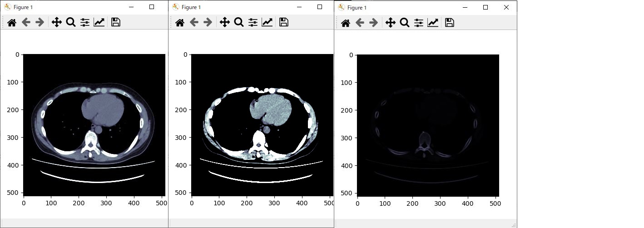Choose Zoom magnifier in right window
Viewport: 644px width, 228px height.
405,23
